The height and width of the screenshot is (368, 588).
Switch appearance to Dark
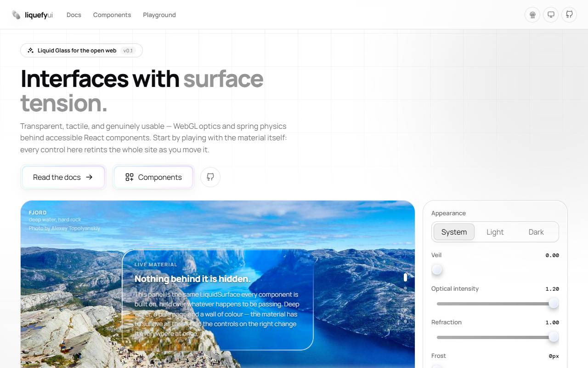coord(536,232)
